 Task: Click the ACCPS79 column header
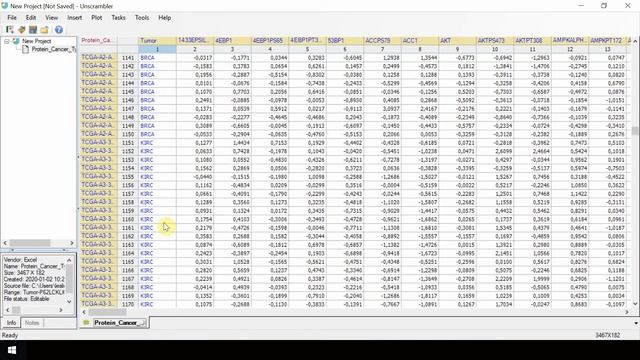click(382, 40)
